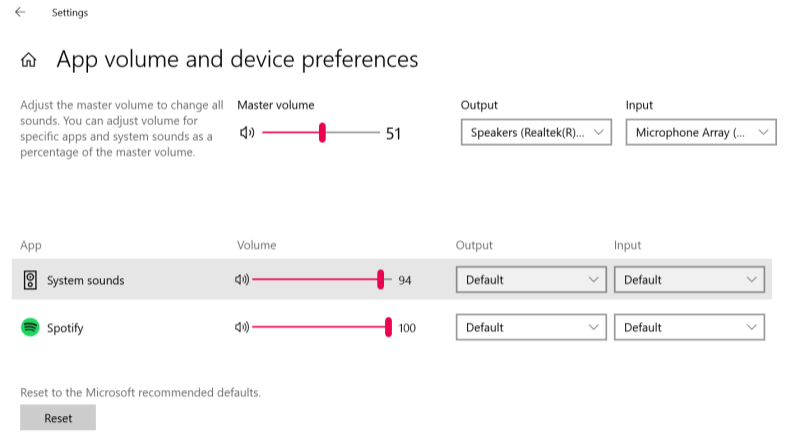Select the Spotify row label
Image resolution: width=800 pixels, height=439 pixels.
(x=65, y=327)
